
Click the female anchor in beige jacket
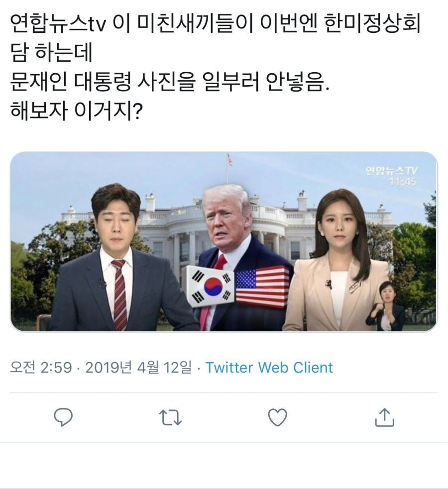click(336, 260)
